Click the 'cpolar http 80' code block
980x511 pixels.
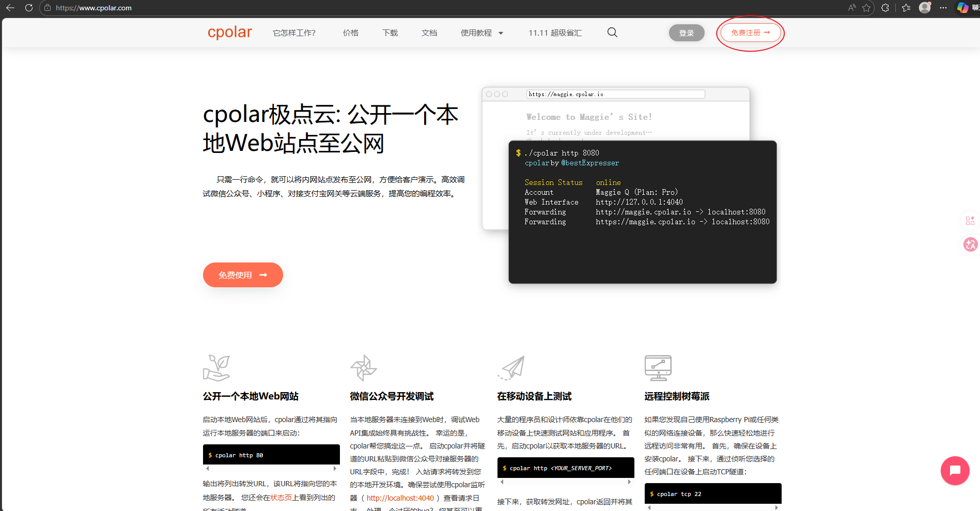pos(271,455)
